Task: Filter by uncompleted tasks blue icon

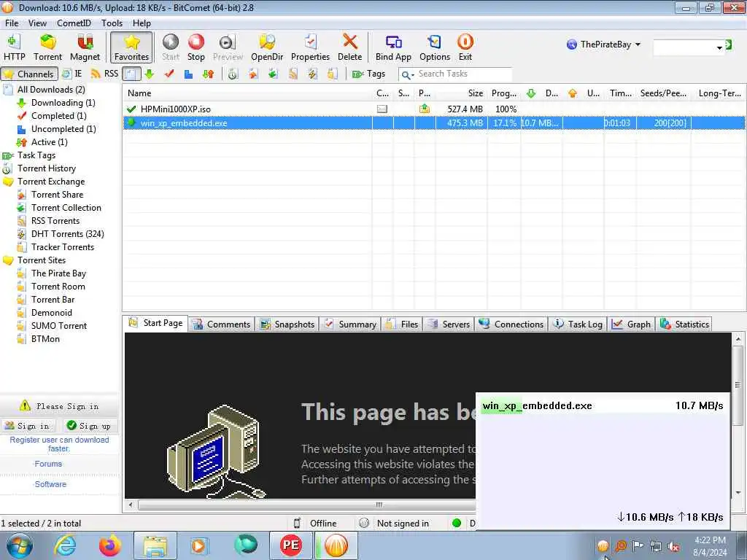Action: click(189, 74)
